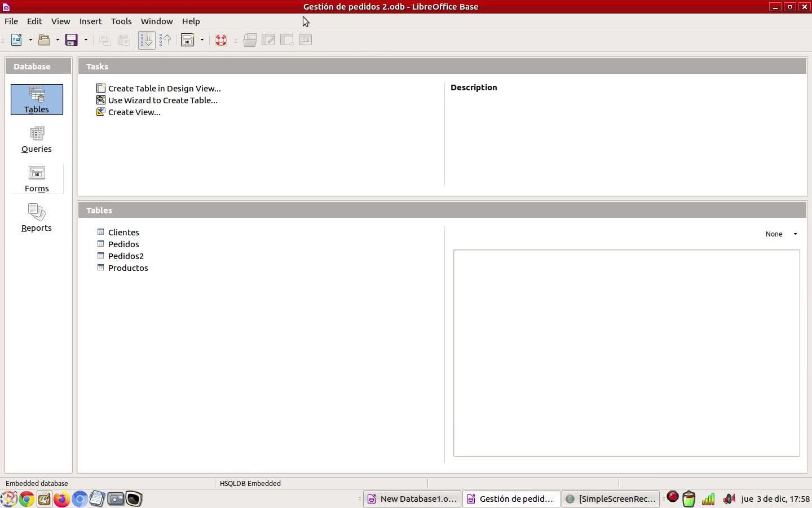Image resolution: width=812 pixels, height=508 pixels.
Task: Click the Form toolbar icon
Action: [188, 40]
